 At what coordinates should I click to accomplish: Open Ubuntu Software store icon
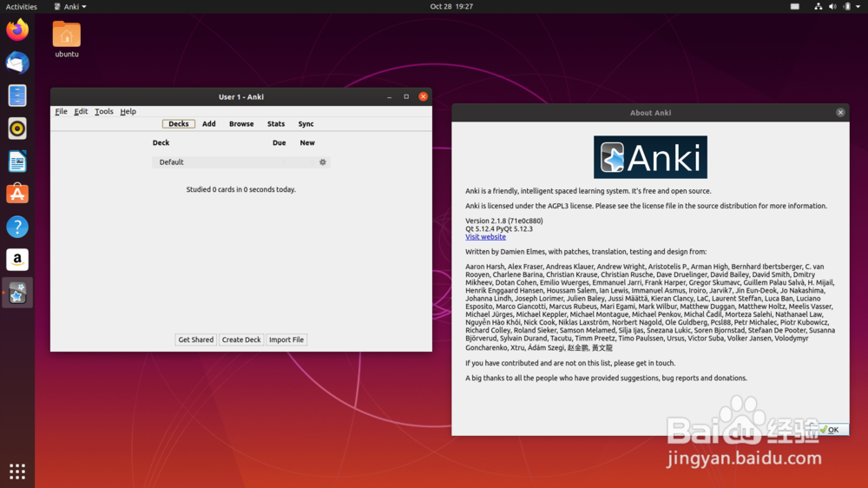[x=17, y=194]
